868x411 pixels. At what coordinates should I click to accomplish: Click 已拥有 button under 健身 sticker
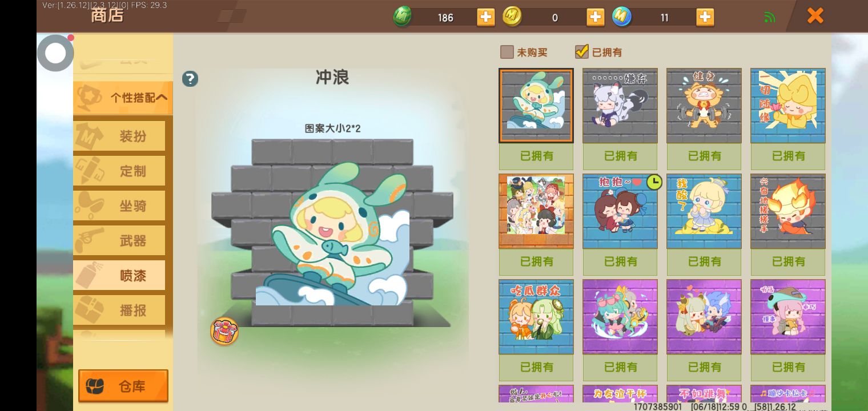(x=704, y=156)
